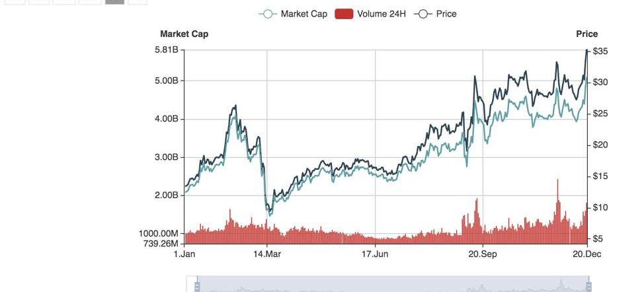
Task: Click the 5.81B market cap axis label
Action: 166,50
